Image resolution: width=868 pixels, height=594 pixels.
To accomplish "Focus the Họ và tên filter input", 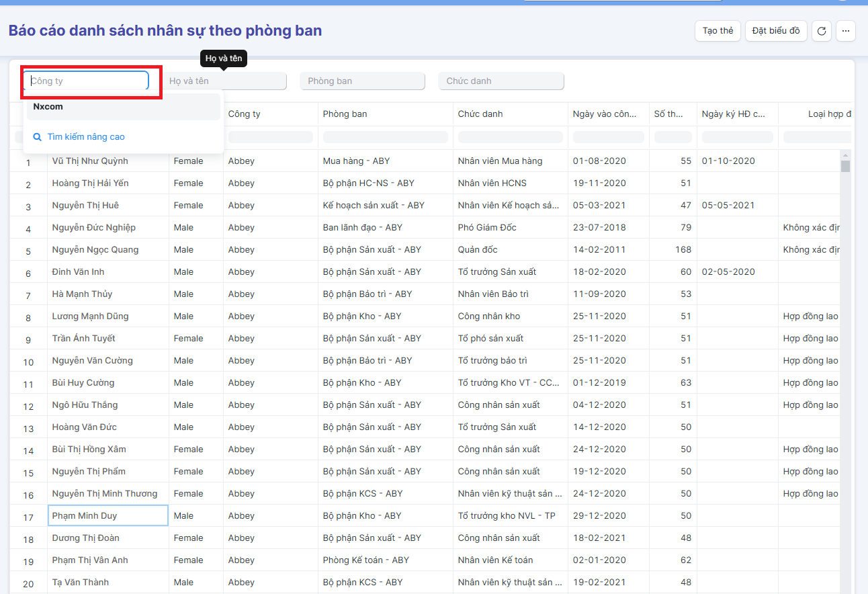I will click(x=224, y=81).
